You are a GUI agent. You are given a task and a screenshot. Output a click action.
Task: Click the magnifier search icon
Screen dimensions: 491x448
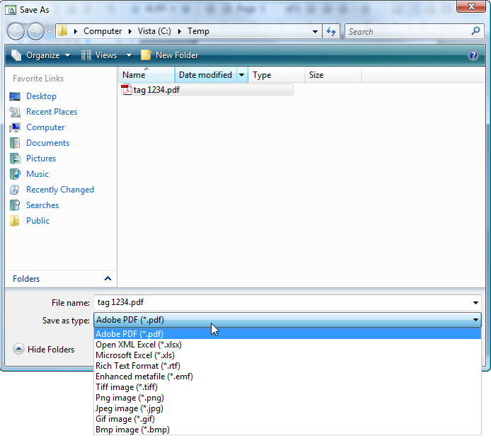tap(475, 31)
